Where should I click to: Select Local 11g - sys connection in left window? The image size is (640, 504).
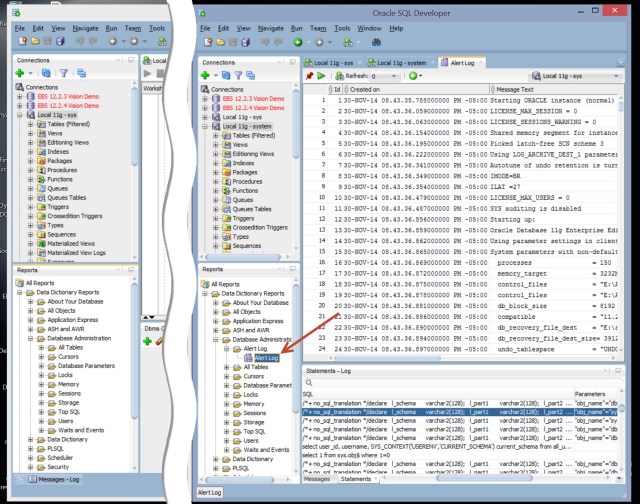[57, 115]
